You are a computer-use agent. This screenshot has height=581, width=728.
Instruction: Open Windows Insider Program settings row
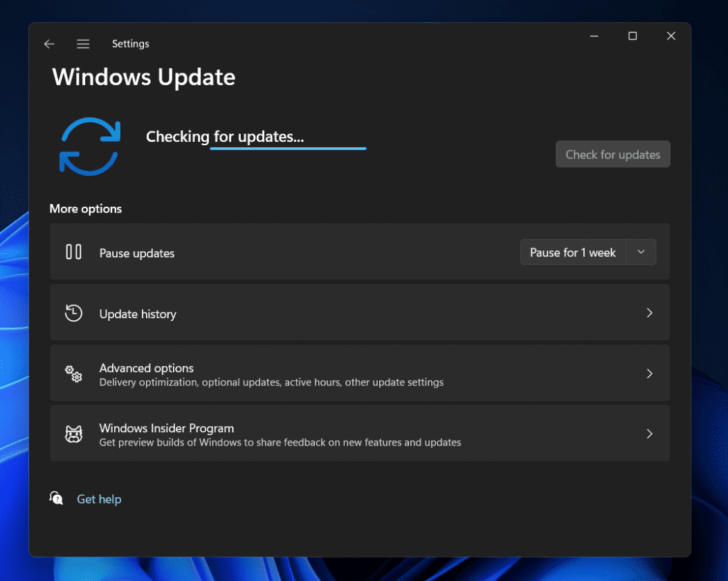pos(360,433)
